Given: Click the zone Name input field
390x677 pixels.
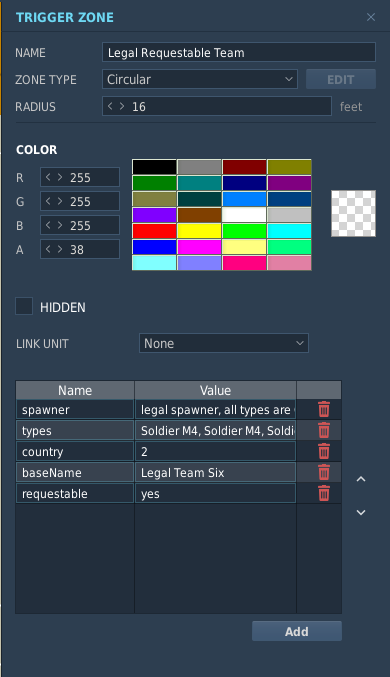Looking at the screenshot, I should tap(239, 52).
